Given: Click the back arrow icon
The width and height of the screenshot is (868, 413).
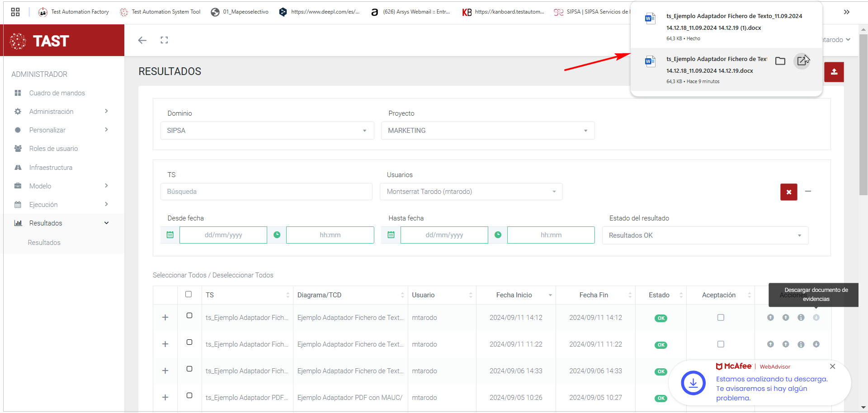Looking at the screenshot, I should 142,40.
